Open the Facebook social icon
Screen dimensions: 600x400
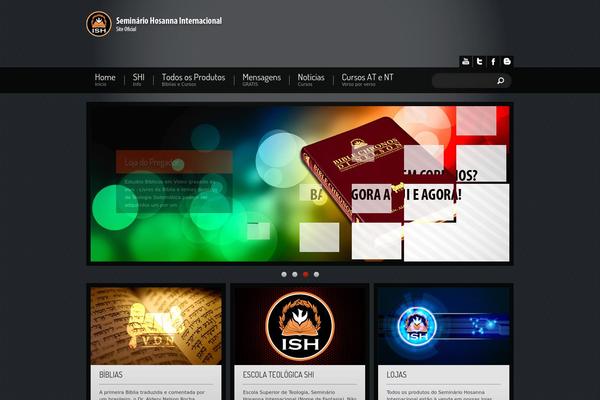click(493, 61)
